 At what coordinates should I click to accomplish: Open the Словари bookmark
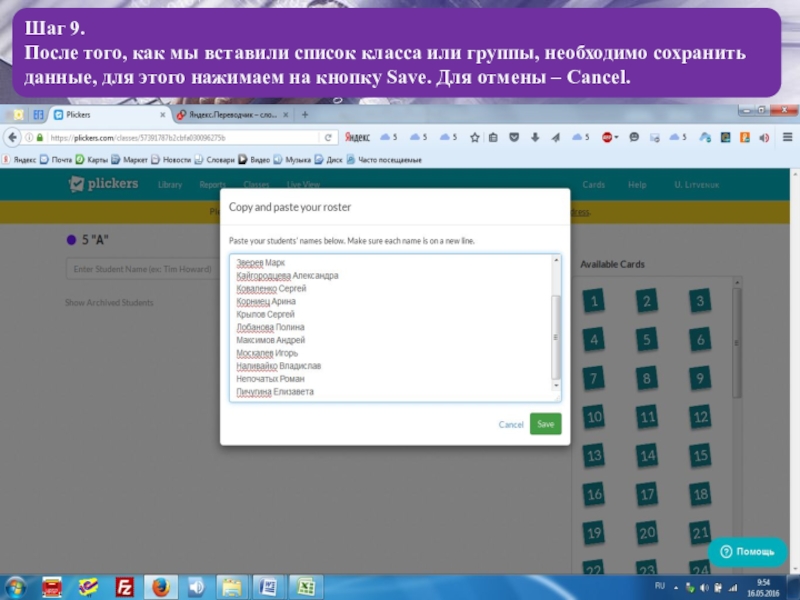pos(214,160)
